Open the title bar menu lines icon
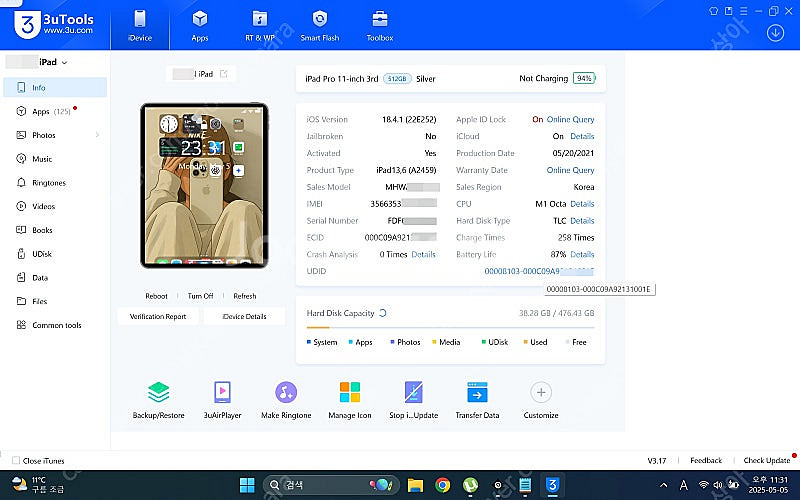 point(744,11)
